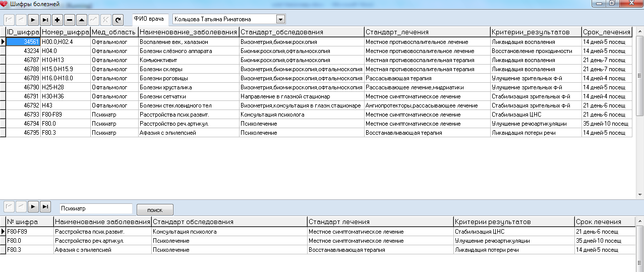Select the ID cell 34561
This screenshot has height=272, width=644.
pyautogui.click(x=23, y=42)
